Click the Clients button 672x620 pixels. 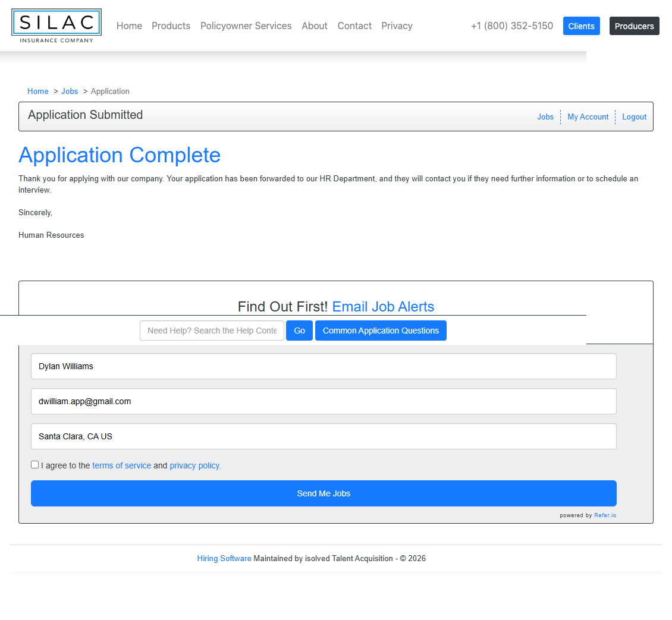(581, 26)
